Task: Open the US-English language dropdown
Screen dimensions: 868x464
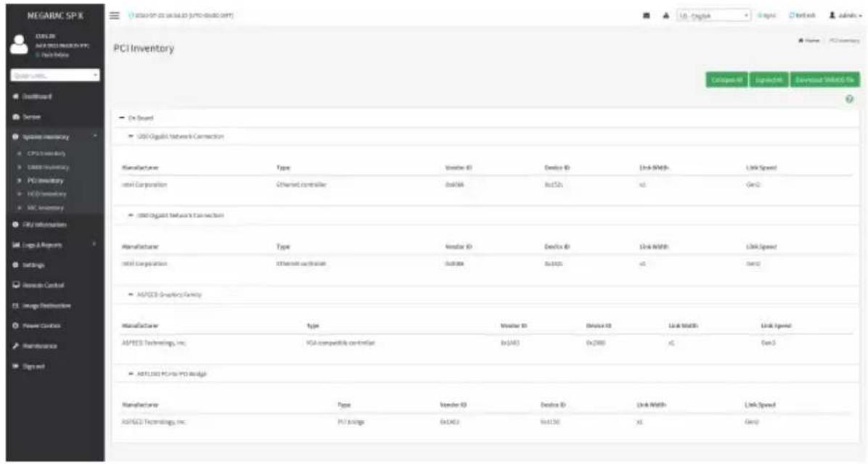Action: (x=714, y=15)
